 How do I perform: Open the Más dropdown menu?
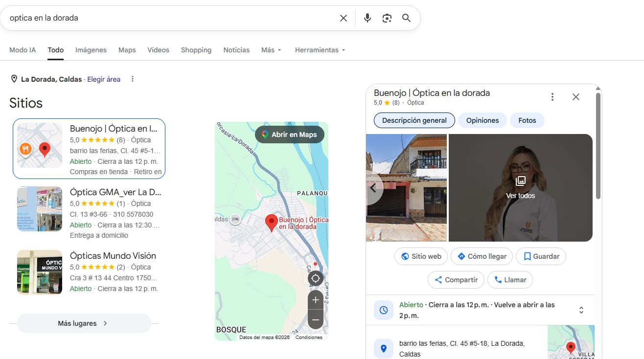click(x=271, y=50)
